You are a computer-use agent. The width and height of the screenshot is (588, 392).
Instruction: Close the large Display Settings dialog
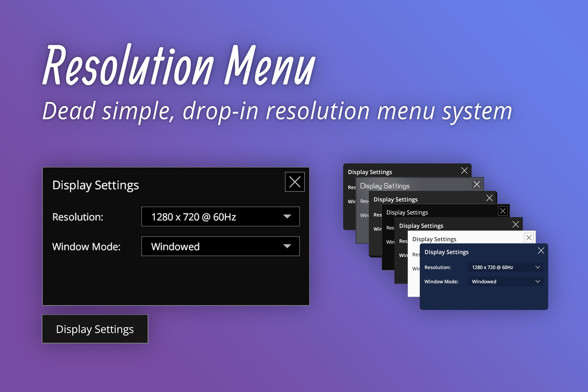coord(294,181)
